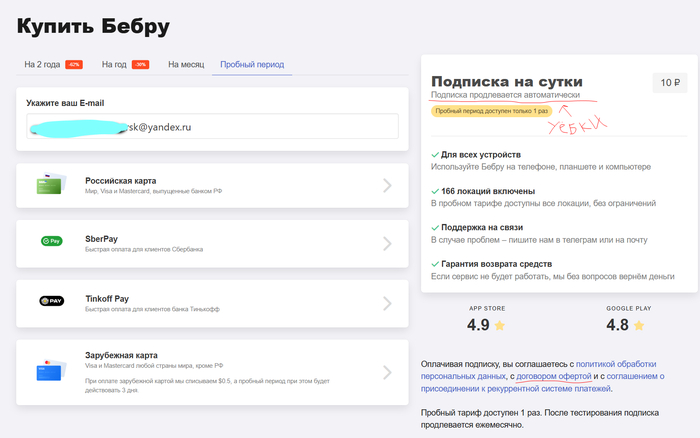The height and width of the screenshot is (438, 700).
Task: Expand the Российская карта payment option
Action: coord(388,185)
